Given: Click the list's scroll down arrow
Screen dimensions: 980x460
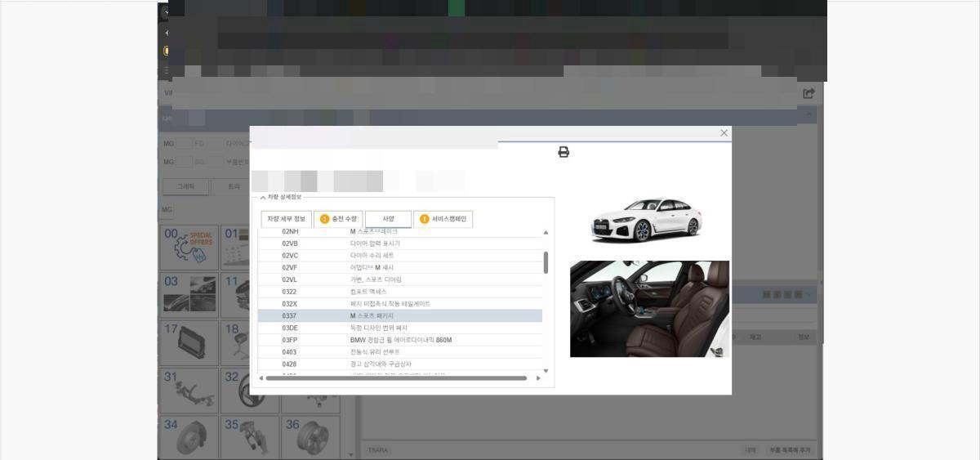Looking at the screenshot, I should pyautogui.click(x=546, y=371).
